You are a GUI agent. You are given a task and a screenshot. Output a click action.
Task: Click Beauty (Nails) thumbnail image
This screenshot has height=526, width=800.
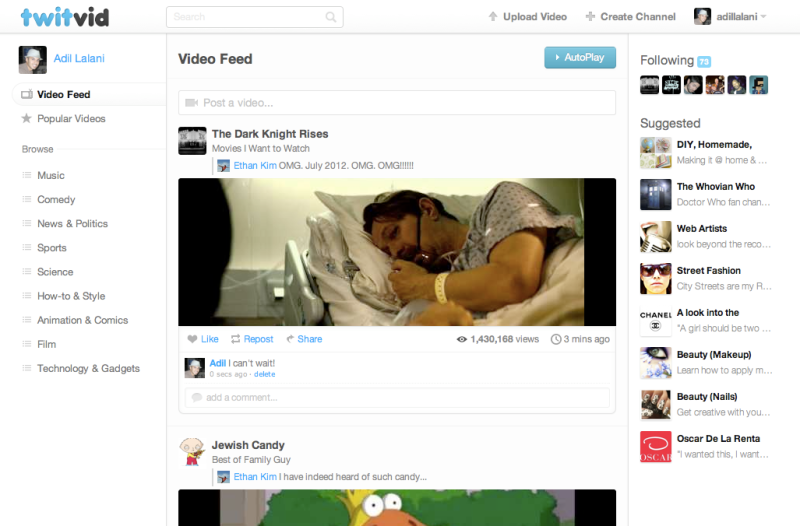click(x=656, y=405)
